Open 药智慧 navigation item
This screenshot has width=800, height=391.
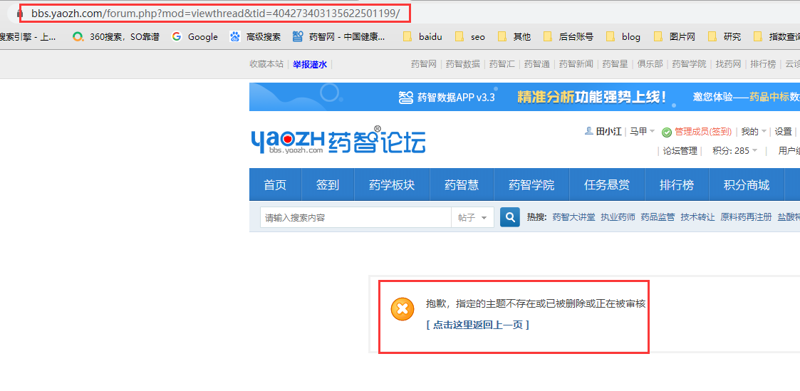(x=461, y=185)
